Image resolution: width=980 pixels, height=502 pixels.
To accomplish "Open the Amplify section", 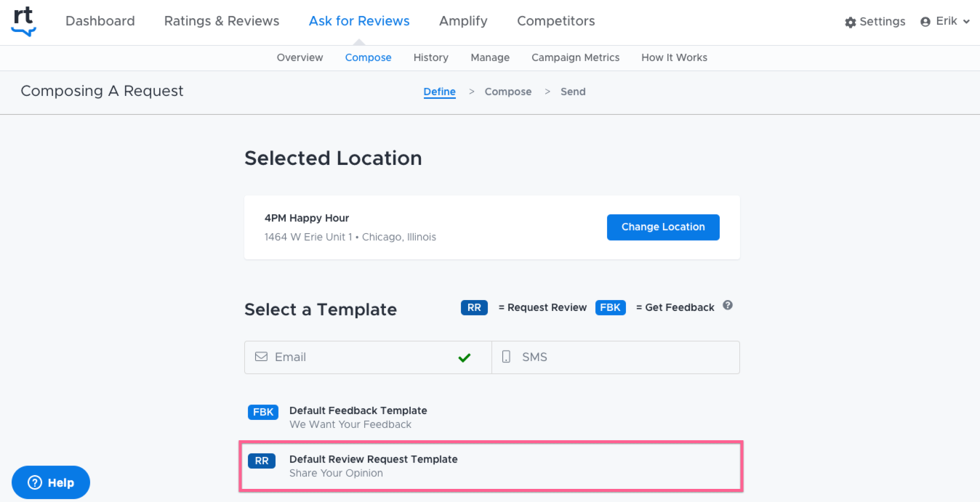I will pyautogui.click(x=463, y=21).
